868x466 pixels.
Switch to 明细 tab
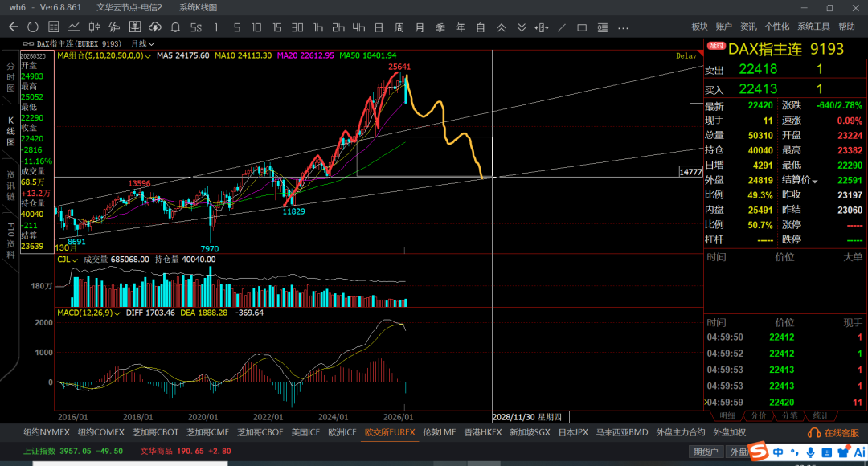click(727, 415)
